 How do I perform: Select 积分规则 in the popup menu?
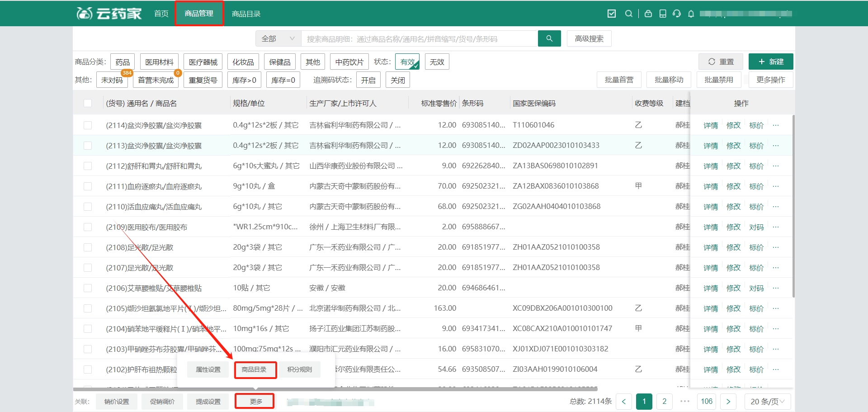point(300,369)
